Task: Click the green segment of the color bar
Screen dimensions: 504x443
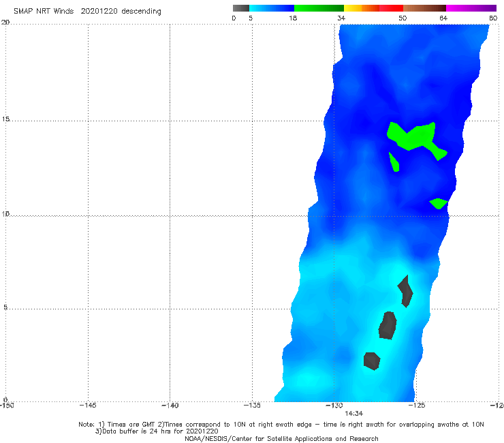Action: point(319,8)
